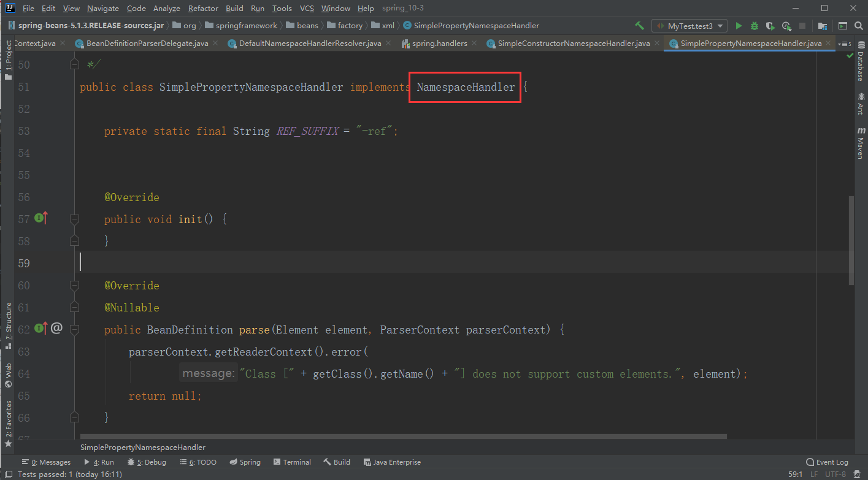Switch to DefaultNamespaceHandlerResolver.java tab
The image size is (868, 480).
click(x=310, y=44)
